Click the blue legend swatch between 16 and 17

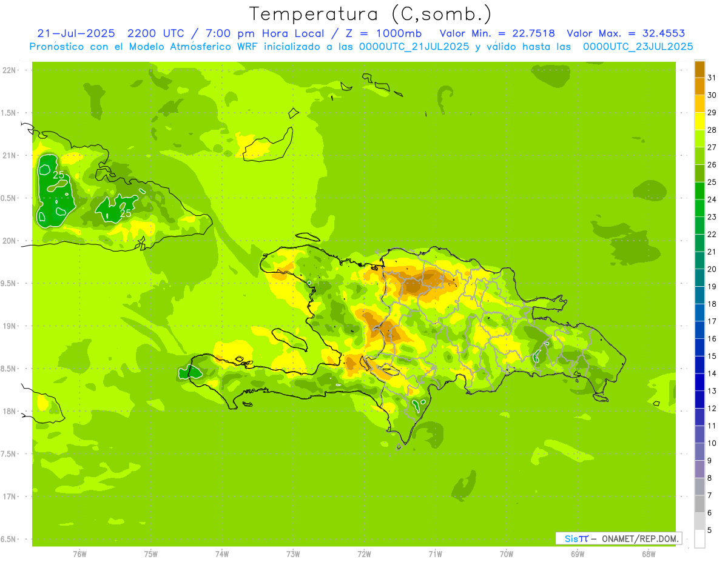click(699, 330)
